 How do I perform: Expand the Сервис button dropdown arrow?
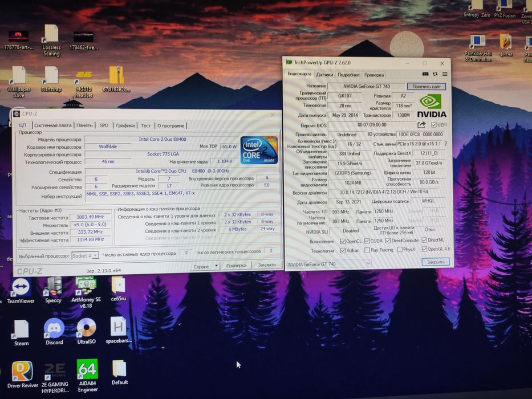(216, 266)
